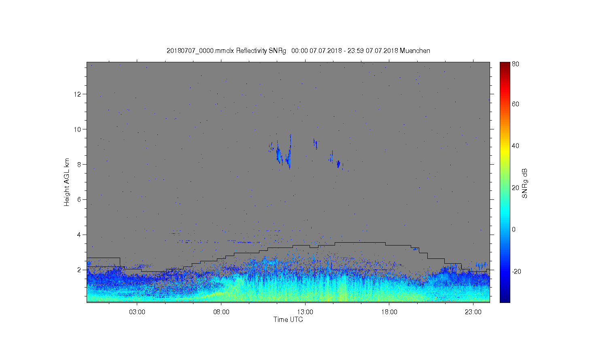The width and height of the screenshot is (607, 364).
Task: Click the 13:00 time tick label
Action: point(305,312)
